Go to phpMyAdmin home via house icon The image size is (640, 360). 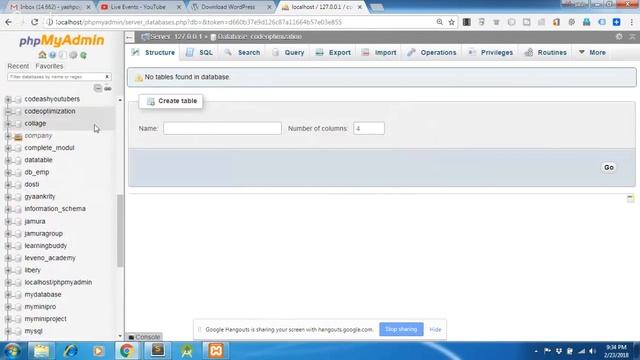pos(42,55)
